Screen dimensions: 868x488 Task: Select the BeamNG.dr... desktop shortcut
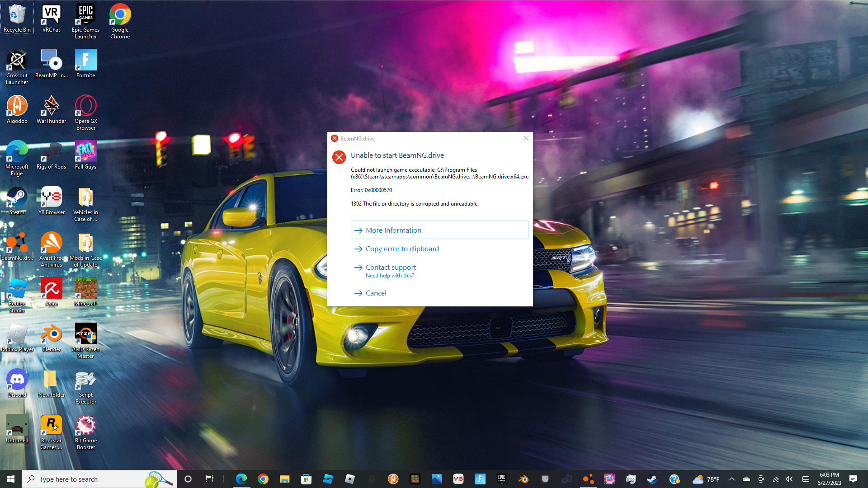pos(17,246)
